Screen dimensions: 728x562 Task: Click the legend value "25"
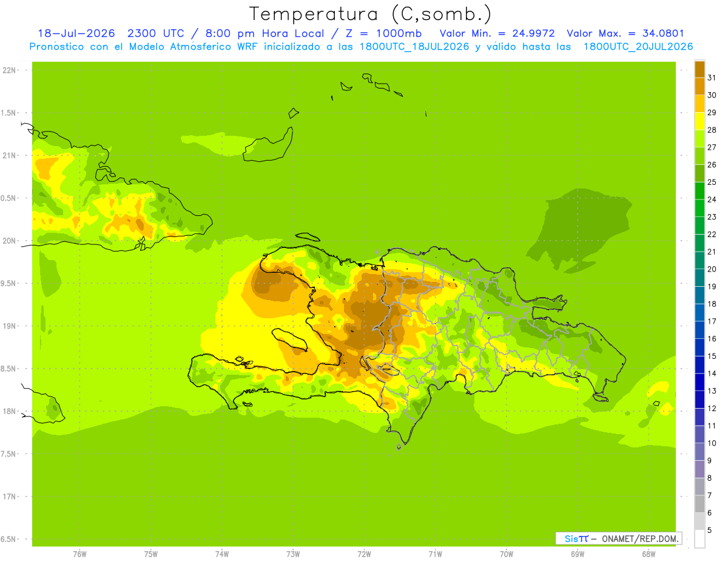(x=712, y=182)
